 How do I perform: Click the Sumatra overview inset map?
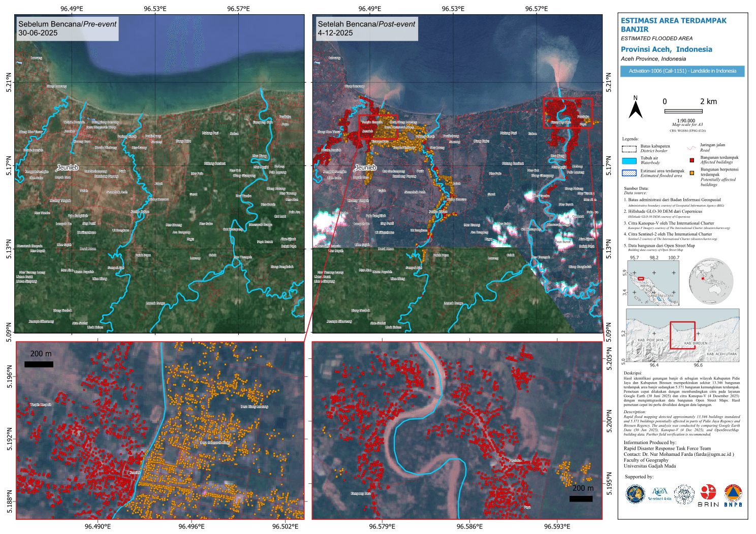click(x=653, y=283)
